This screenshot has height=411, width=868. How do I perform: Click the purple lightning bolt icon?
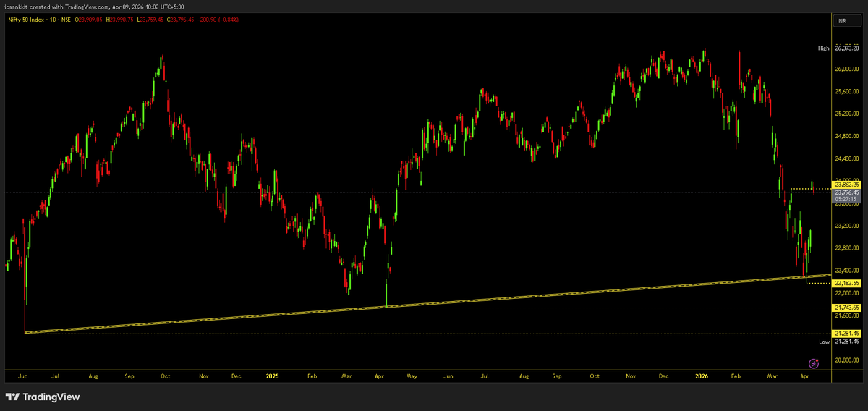point(813,363)
